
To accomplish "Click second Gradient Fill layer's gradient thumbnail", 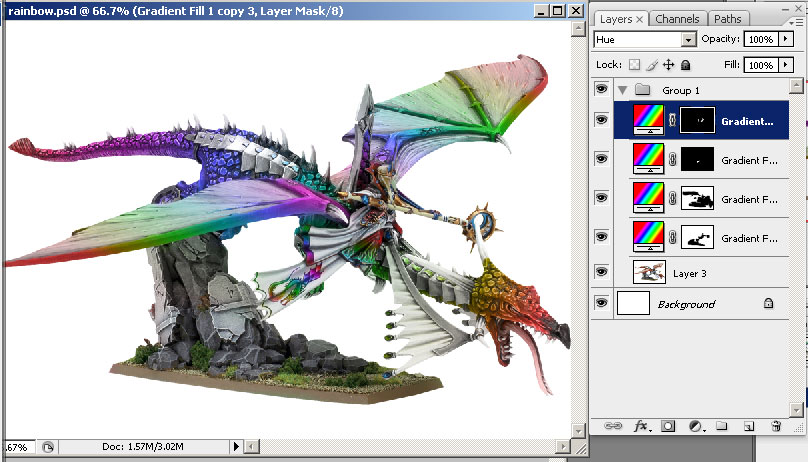I will [648, 159].
